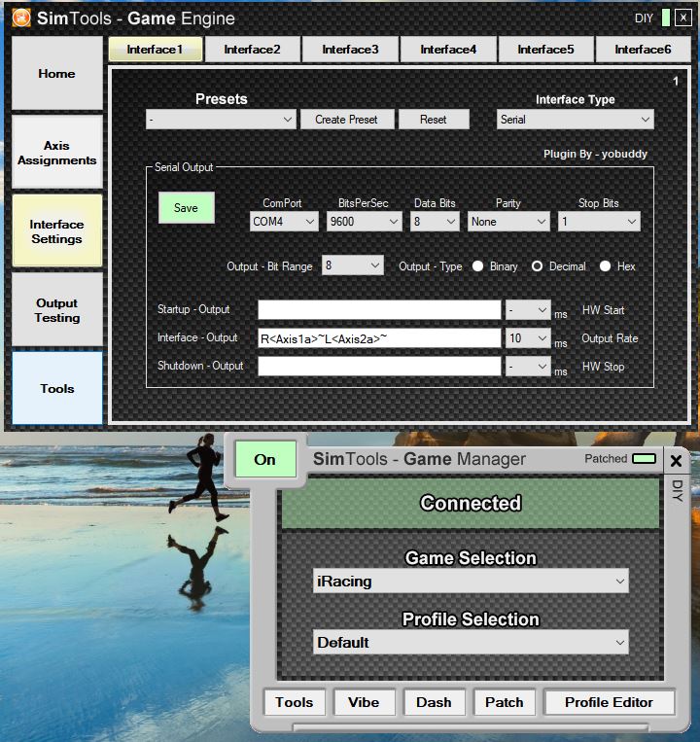Click the 'Plugin By - yobuddy' text
Screen dimensions: 700x742
click(x=595, y=154)
